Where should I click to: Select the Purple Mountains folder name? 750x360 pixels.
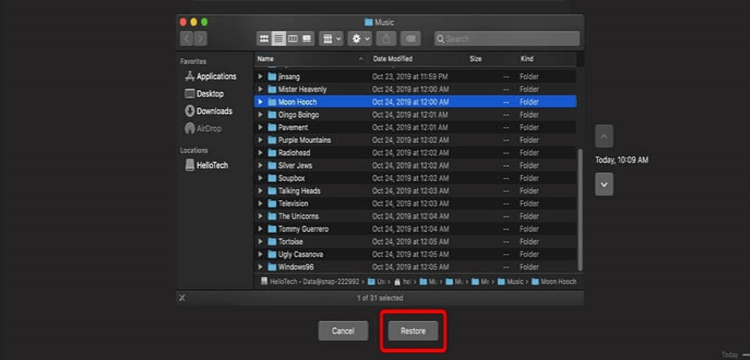coord(304,140)
